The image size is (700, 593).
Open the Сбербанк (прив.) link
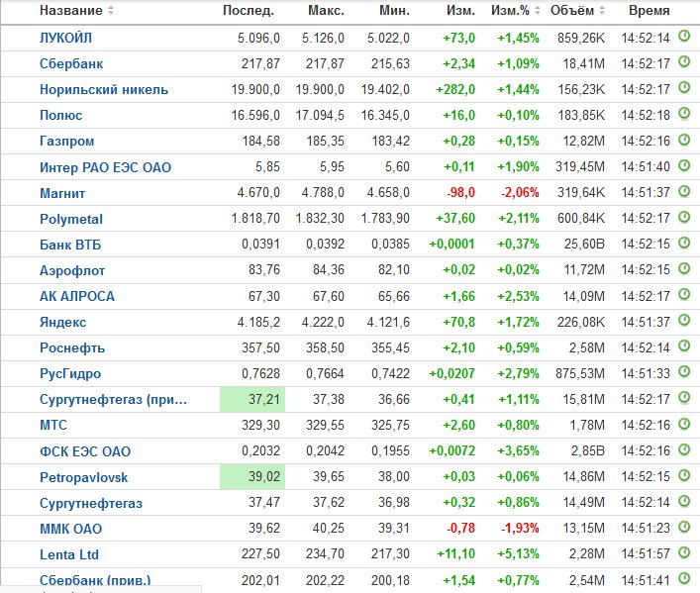click(x=95, y=580)
